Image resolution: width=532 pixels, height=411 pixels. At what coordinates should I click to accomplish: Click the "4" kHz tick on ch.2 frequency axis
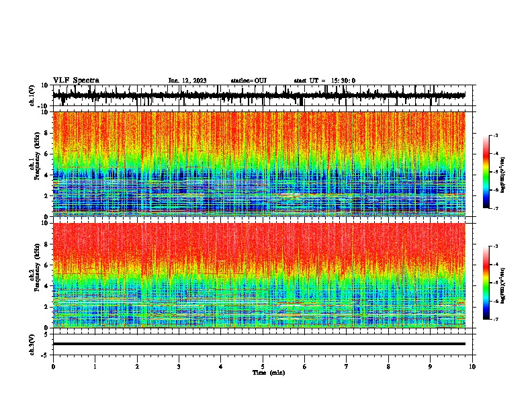tap(46, 286)
